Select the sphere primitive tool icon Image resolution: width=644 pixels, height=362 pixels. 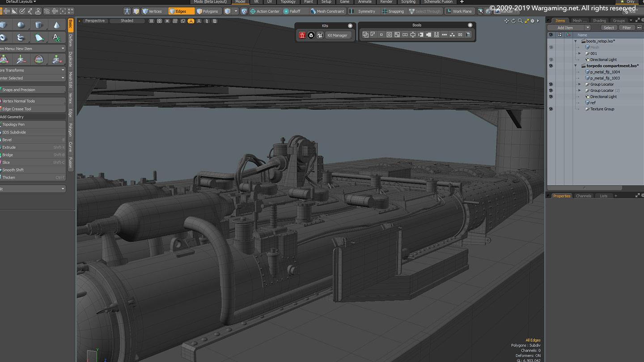[x=21, y=25]
